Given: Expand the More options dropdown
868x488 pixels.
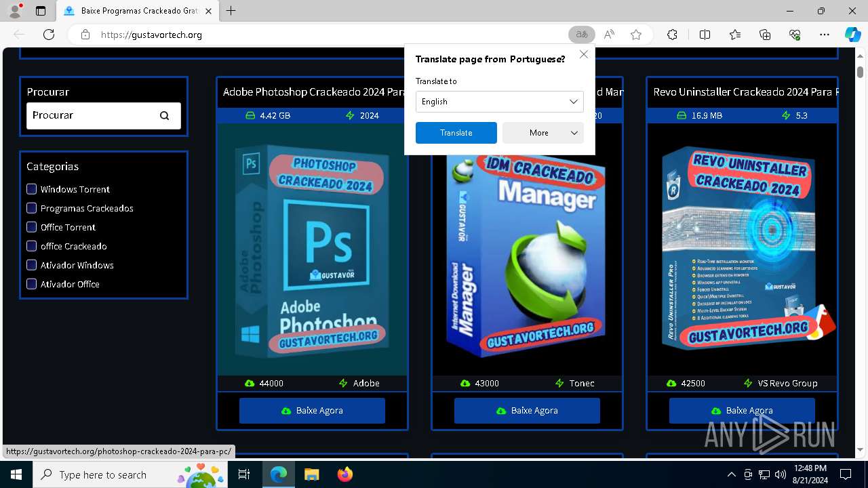Looking at the screenshot, I should pyautogui.click(x=543, y=133).
